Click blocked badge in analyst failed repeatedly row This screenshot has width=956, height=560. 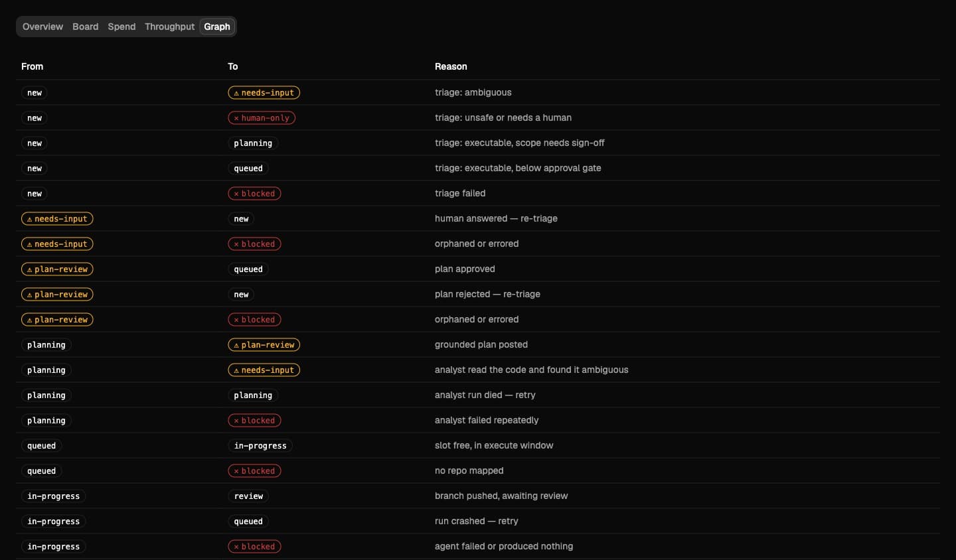pyautogui.click(x=254, y=421)
